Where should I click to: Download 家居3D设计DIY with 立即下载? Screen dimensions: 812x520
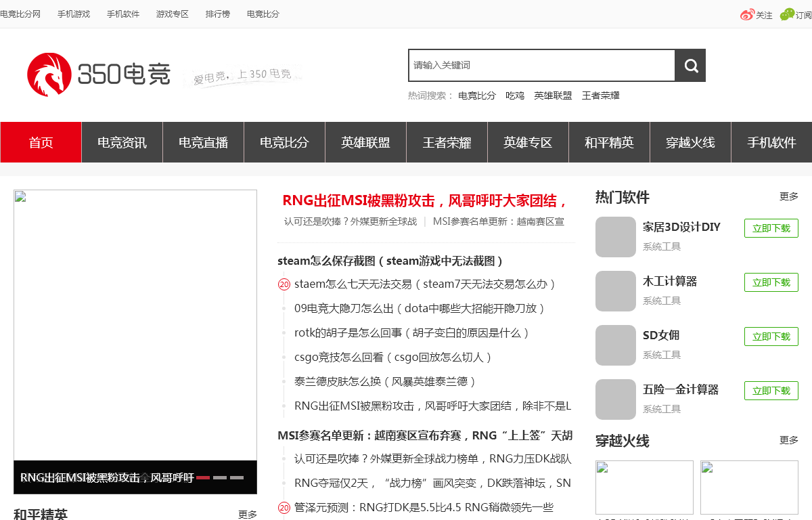click(771, 228)
